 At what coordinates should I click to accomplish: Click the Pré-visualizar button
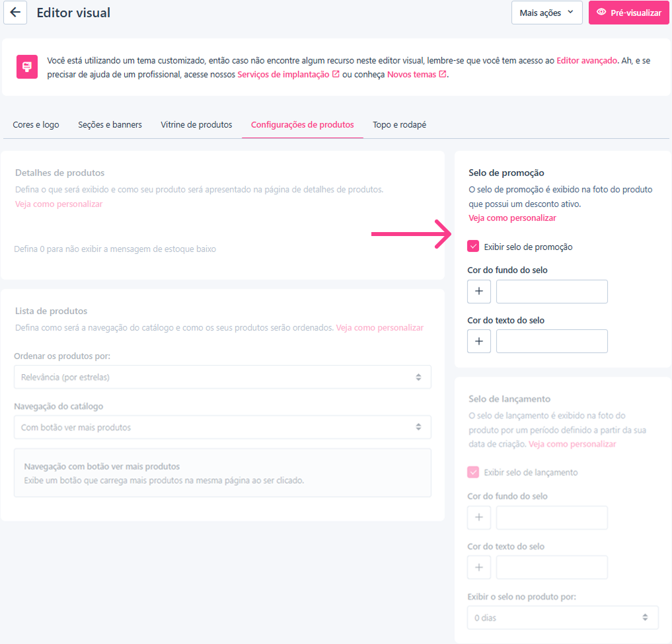628,13
